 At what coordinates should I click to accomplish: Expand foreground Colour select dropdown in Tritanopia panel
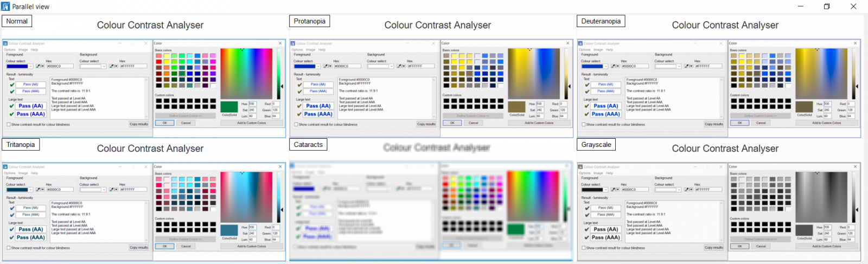tap(30, 190)
